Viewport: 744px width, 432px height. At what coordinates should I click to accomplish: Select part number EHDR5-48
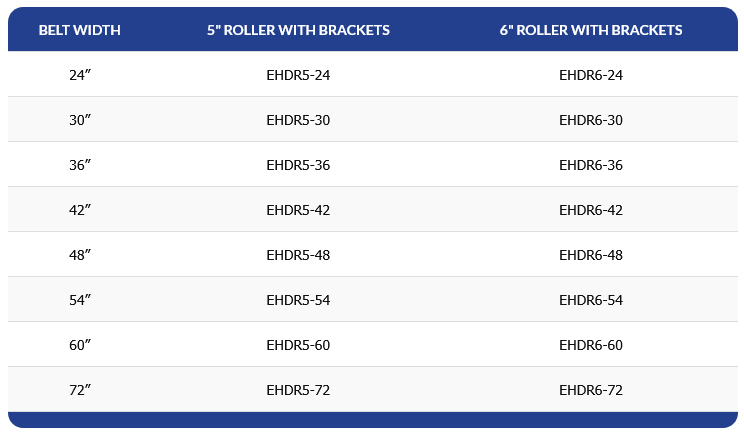298,255
